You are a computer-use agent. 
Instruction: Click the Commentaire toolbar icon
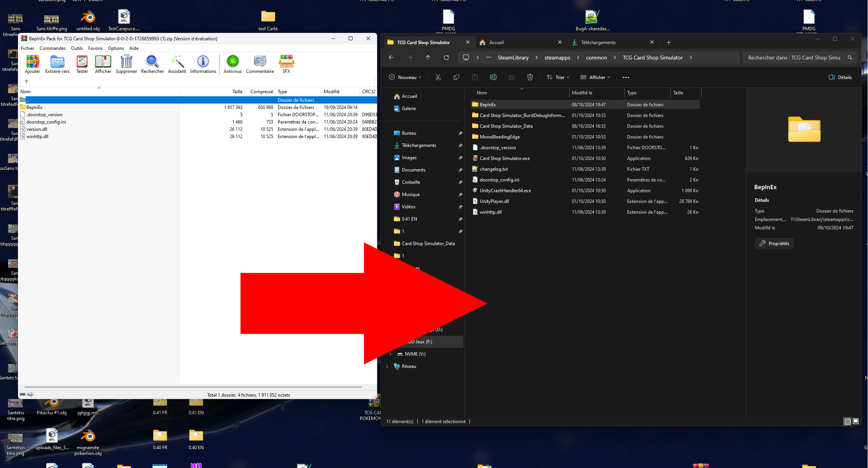tap(260, 64)
